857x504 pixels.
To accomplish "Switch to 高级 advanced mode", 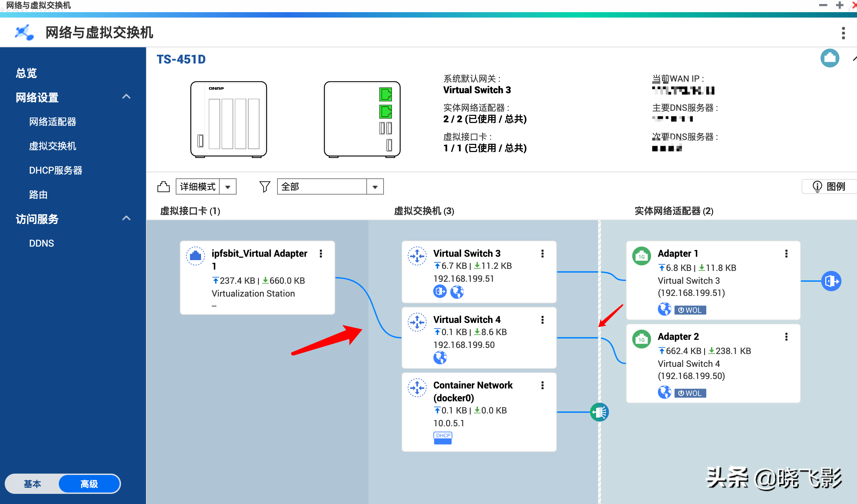I will click(89, 484).
